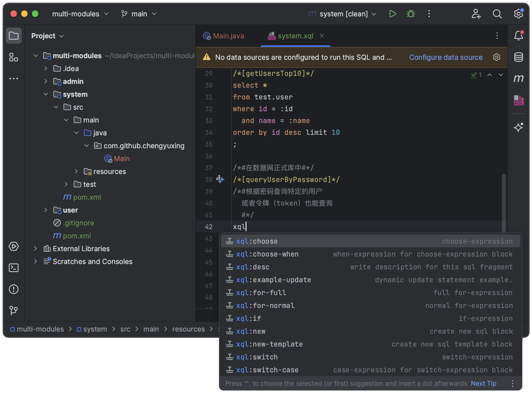Open main branch dropdown
532x394 pixels.
139,14
